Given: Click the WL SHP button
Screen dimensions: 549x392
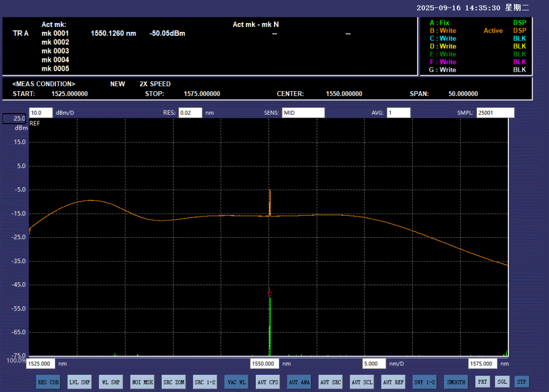Looking at the screenshot, I should coord(111,382).
